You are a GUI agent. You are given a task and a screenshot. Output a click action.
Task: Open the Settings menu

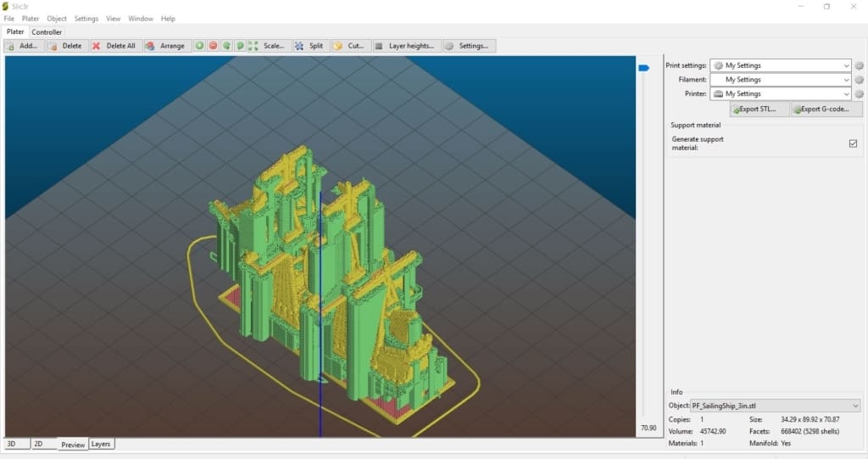(86, 19)
